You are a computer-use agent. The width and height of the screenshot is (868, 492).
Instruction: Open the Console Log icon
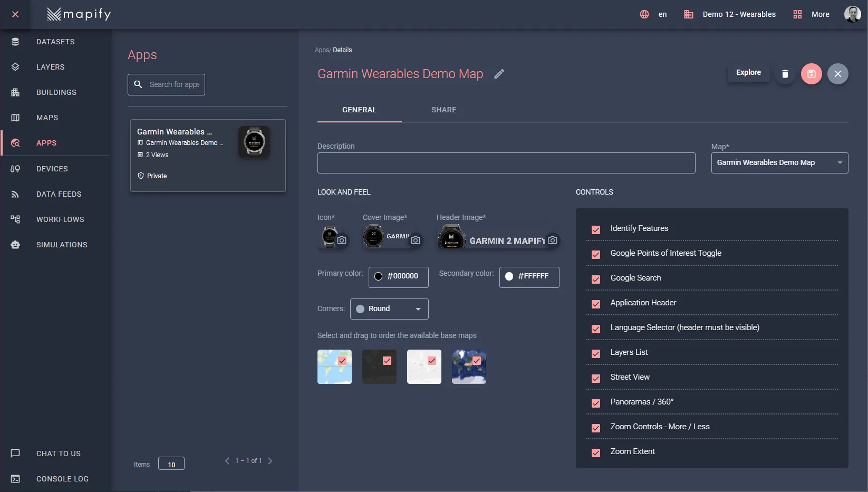pyautogui.click(x=15, y=479)
